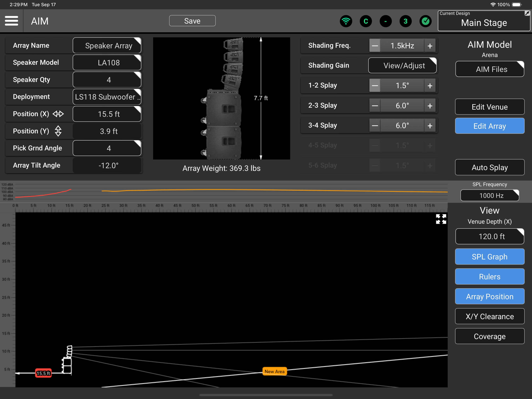
Task: Open Pick Grnd Angle selector
Action: pyautogui.click(x=107, y=148)
